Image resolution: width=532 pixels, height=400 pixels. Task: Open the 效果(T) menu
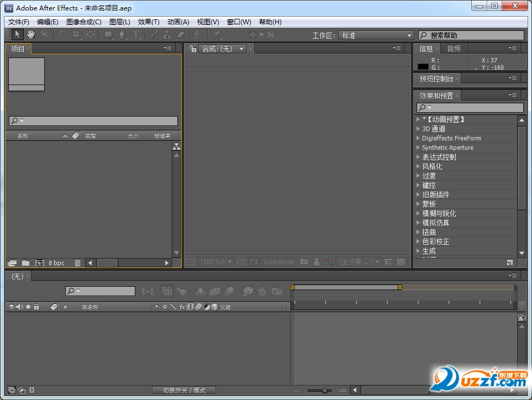pos(149,22)
